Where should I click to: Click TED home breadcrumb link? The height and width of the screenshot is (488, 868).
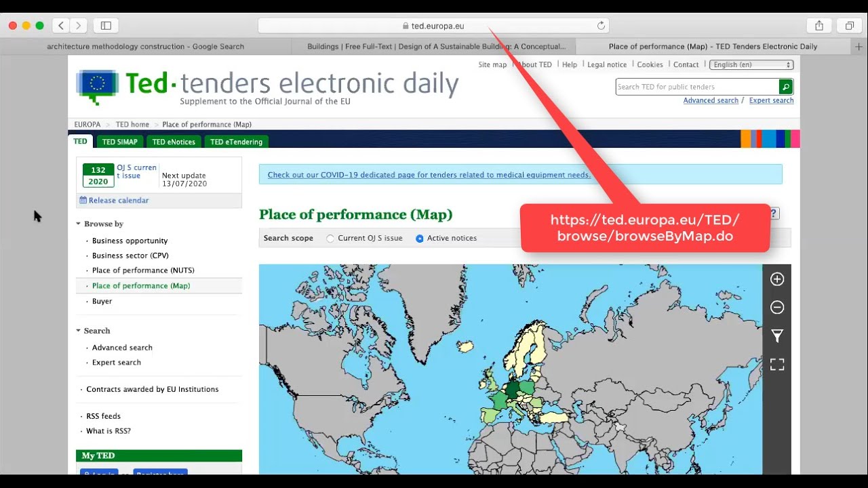click(x=132, y=125)
